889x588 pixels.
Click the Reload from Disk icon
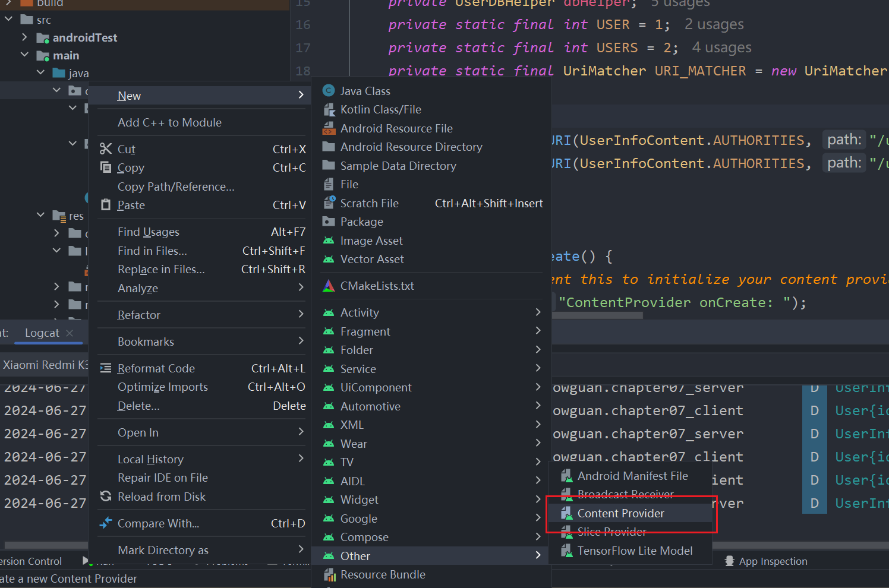[x=106, y=496]
